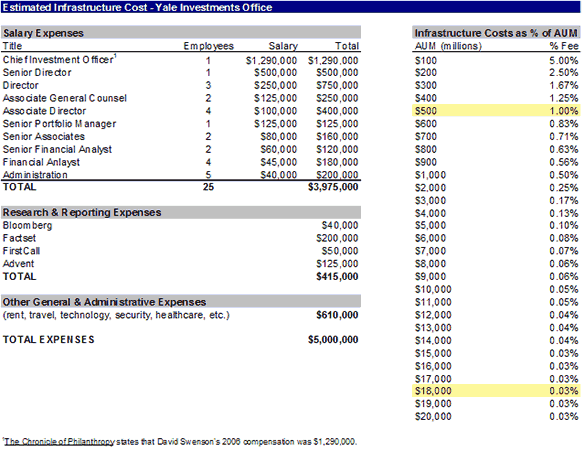This screenshot has width=585, height=451.
Task: Select the $610,000 administrative expenses value
Action: [x=337, y=315]
